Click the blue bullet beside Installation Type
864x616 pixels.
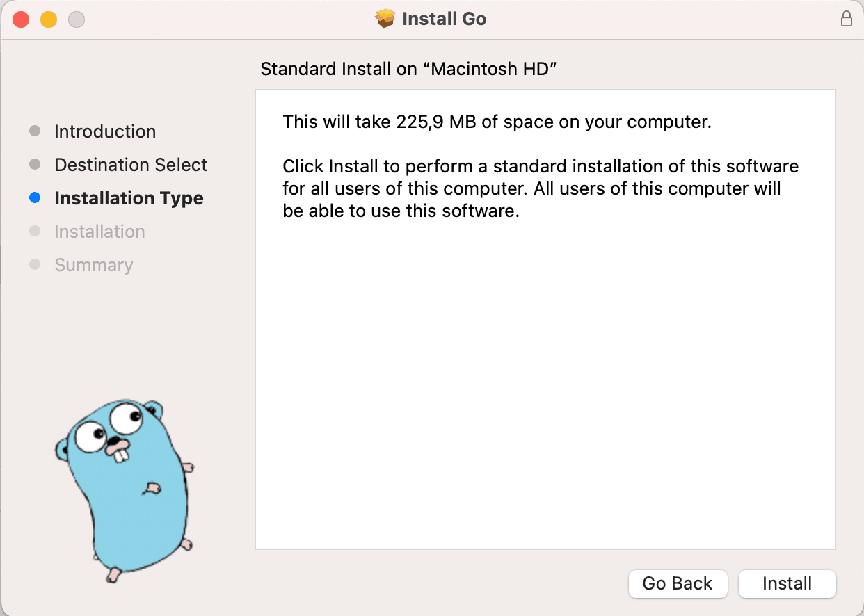pos(35,198)
